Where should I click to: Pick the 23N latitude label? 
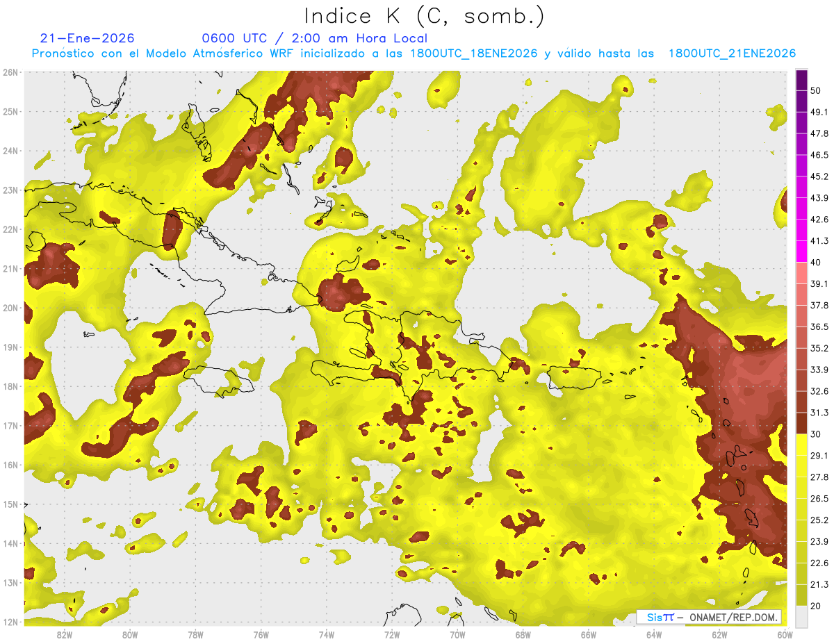point(10,190)
